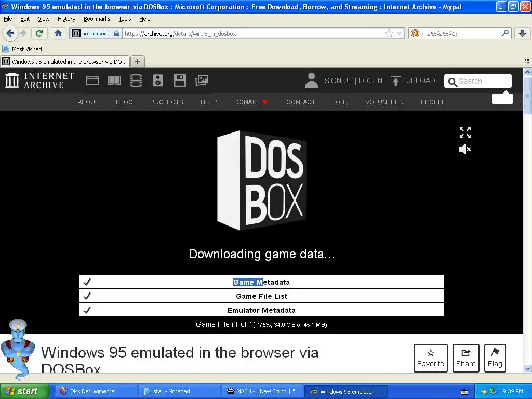This screenshot has height=399, width=532.
Task: Expand the URL bar history dropdown arrow
Action: pyautogui.click(x=400, y=33)
